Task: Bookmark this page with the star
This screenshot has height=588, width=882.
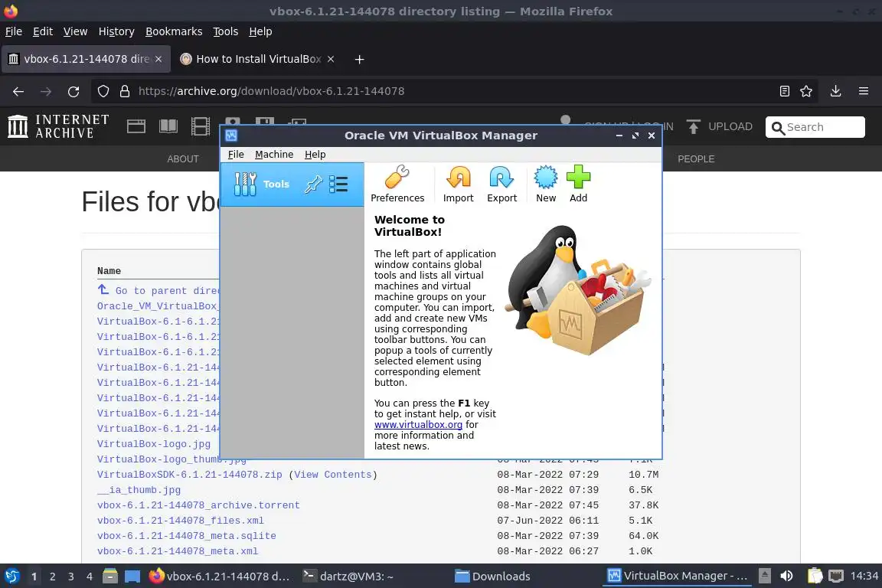Action: click(x=806, y=91)
